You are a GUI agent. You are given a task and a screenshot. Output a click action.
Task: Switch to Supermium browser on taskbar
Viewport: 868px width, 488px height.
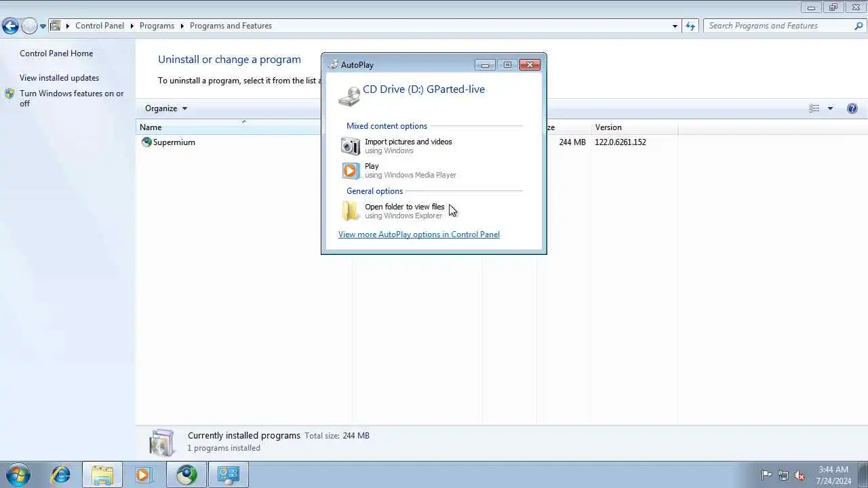click(x=186, y=474)
